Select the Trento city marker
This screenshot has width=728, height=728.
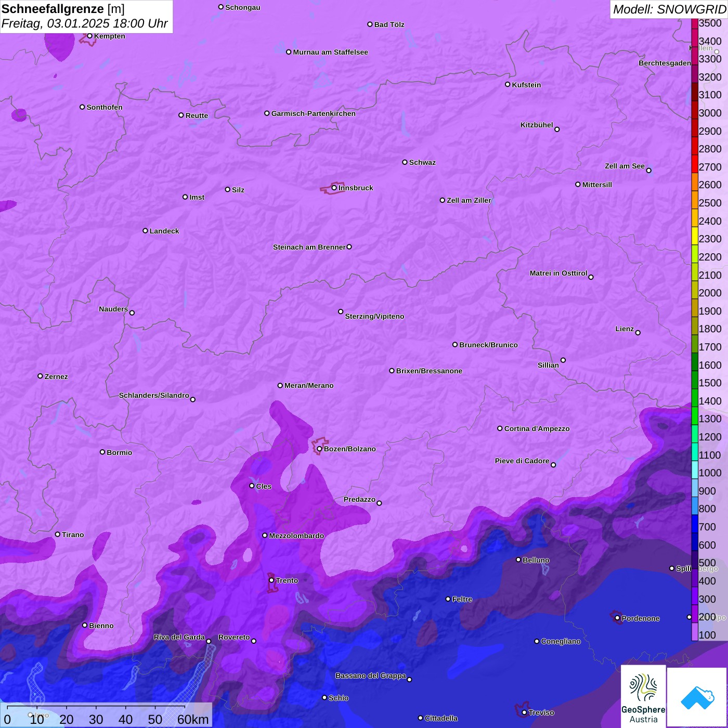click(271, 580)
